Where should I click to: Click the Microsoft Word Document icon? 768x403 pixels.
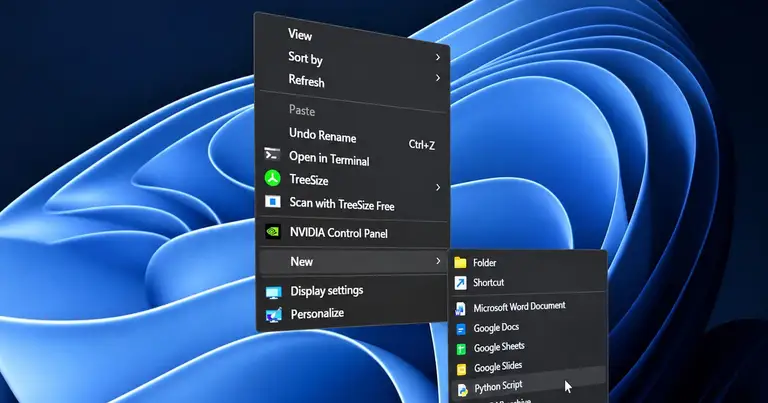(460, 308)
